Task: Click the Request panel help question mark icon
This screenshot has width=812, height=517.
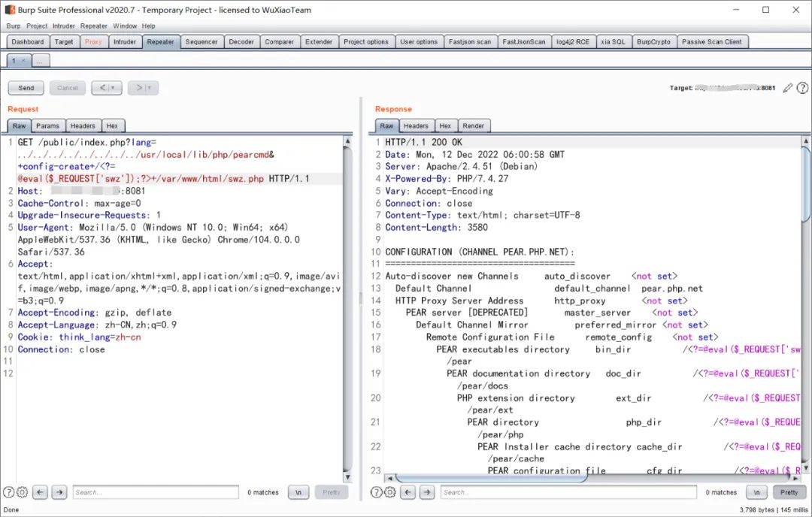Action: (9, 492)
